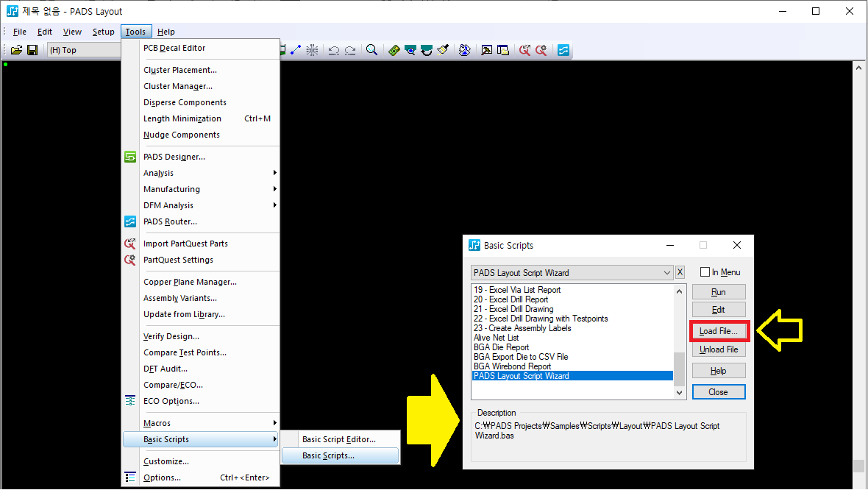Click the Help button in Basic Scripts
The height and width of the screenshot is (490, 868).
click(719, 370)
